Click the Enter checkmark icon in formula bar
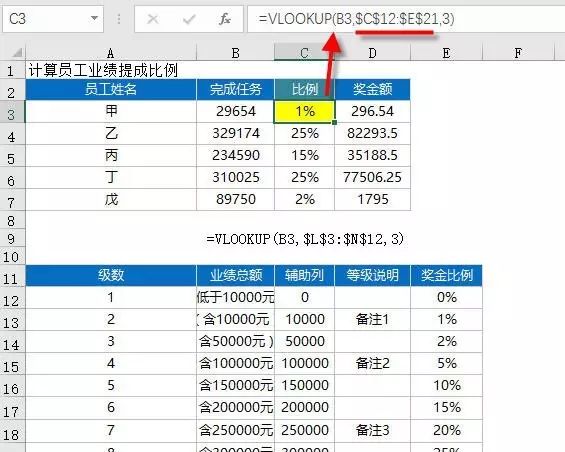 click(189, 19)
